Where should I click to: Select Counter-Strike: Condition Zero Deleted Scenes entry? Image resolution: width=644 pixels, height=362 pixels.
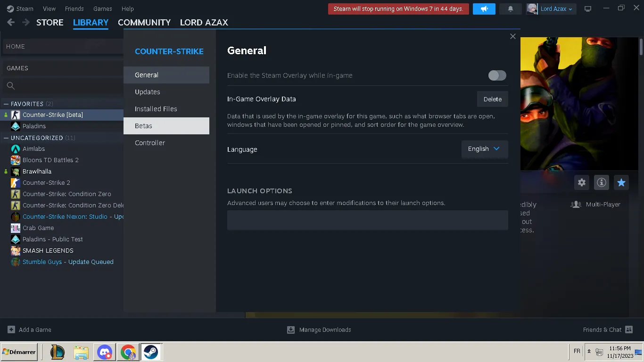click(62, 206)
